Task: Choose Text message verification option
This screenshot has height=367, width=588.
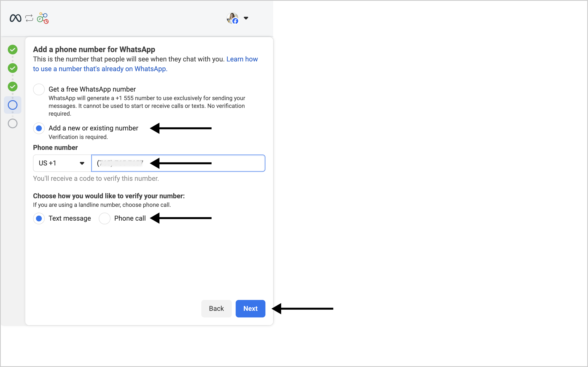Action: pyautogui.click(x=39, y=218)
